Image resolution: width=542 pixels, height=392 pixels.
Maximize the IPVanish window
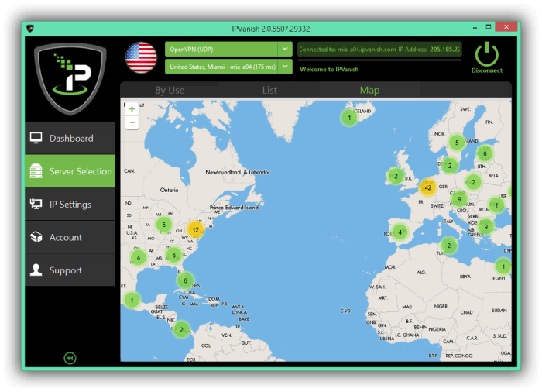pyautogui.click(x=488, y=27)
